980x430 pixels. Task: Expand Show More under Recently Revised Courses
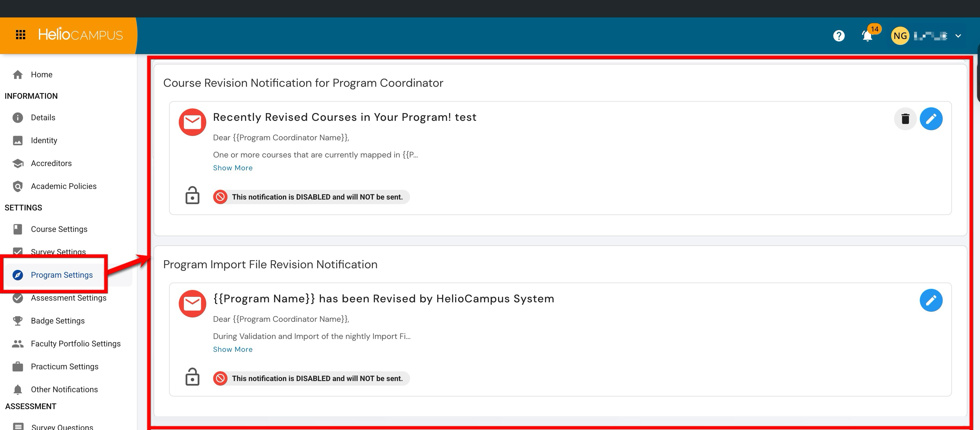pos(232,168)
